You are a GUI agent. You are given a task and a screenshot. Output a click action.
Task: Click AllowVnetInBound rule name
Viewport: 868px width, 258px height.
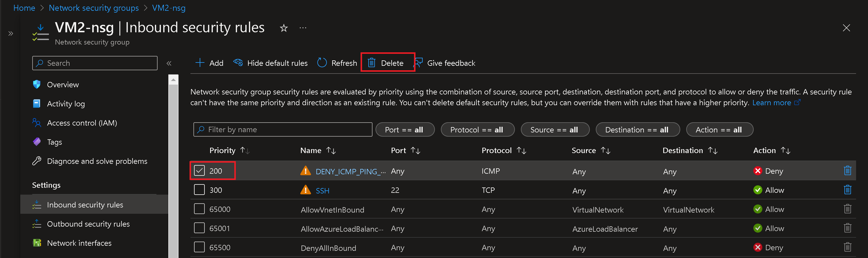pos(332,210)
